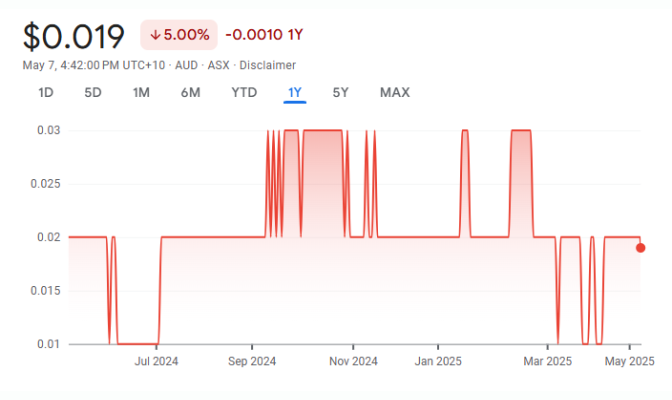This screenshot has height=400, width=672.
Task: Click the $0.019 price value
Action: (74, 37)
